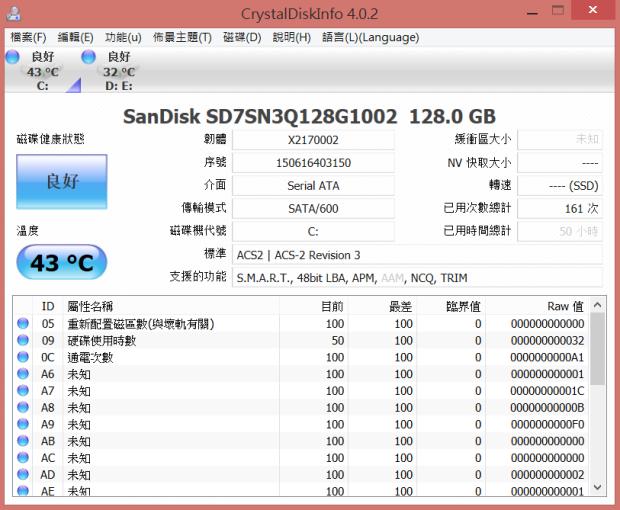Click the 序號 serial number field

(313, 163)
